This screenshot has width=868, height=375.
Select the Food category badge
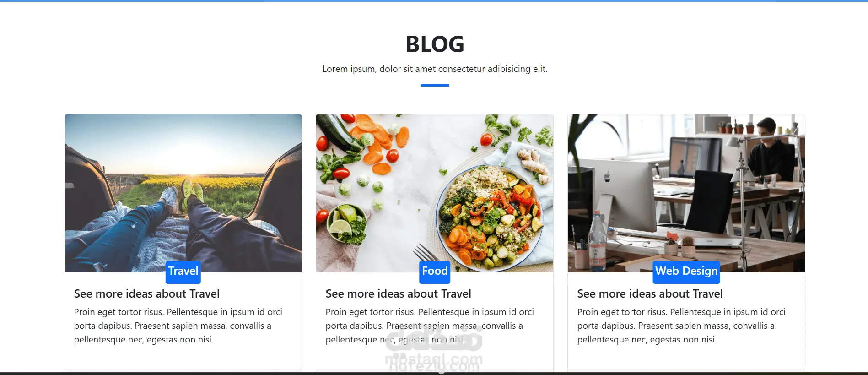pyautogui.click(x=435, y=272)
